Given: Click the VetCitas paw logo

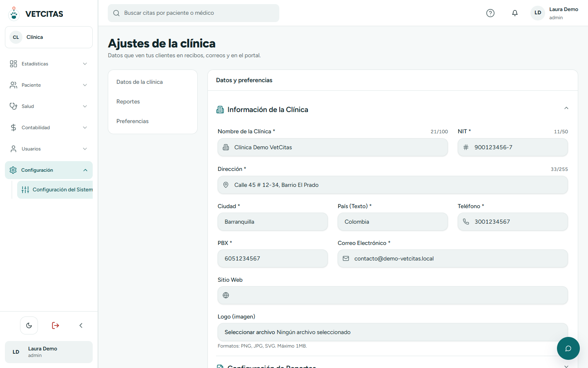Looking at the screenshot, I should (x=14, y=13).
